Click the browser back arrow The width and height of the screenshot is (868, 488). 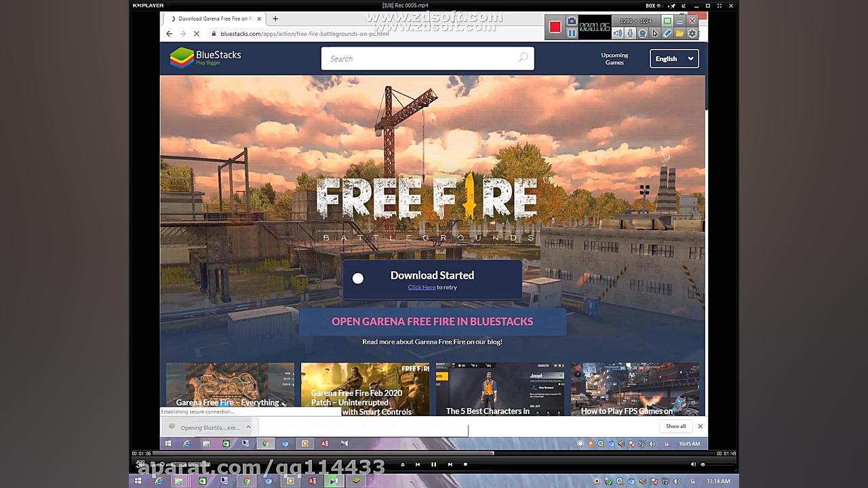(170, 33)
